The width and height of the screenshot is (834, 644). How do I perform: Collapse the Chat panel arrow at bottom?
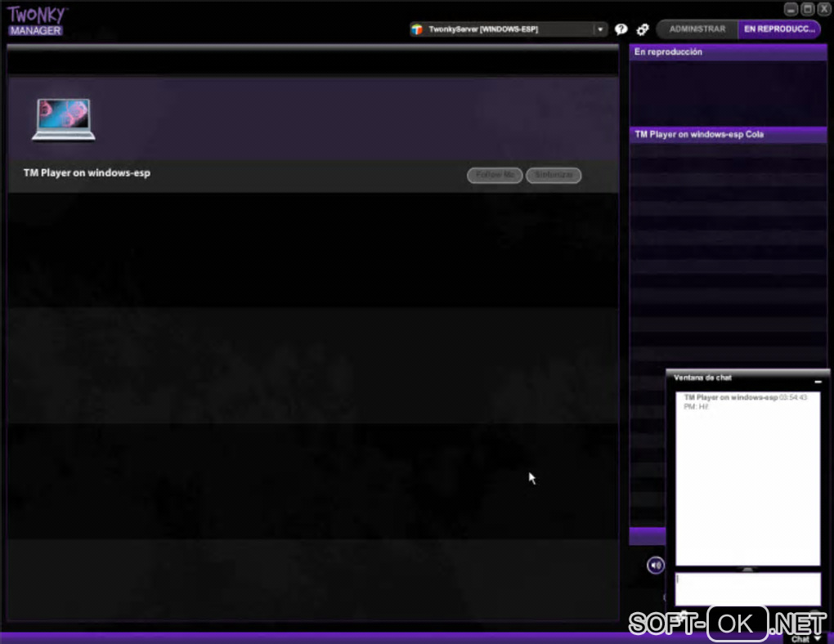coord(818,638)
